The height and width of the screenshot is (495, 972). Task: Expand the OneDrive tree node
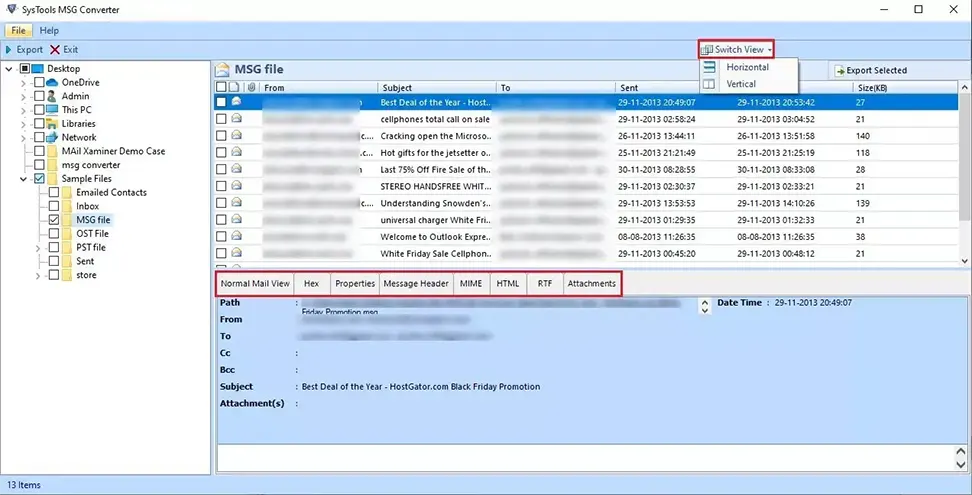(x=24, y=83)
